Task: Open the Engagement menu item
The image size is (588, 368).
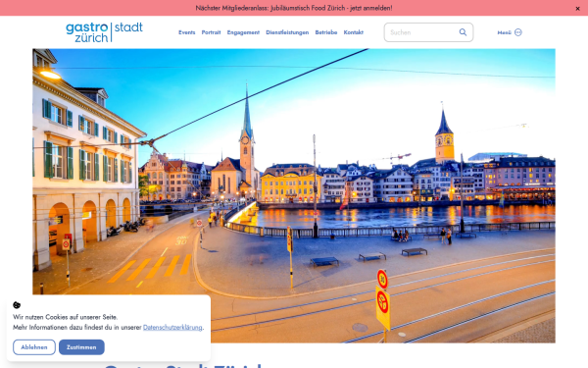Action: tap(243, 32)
